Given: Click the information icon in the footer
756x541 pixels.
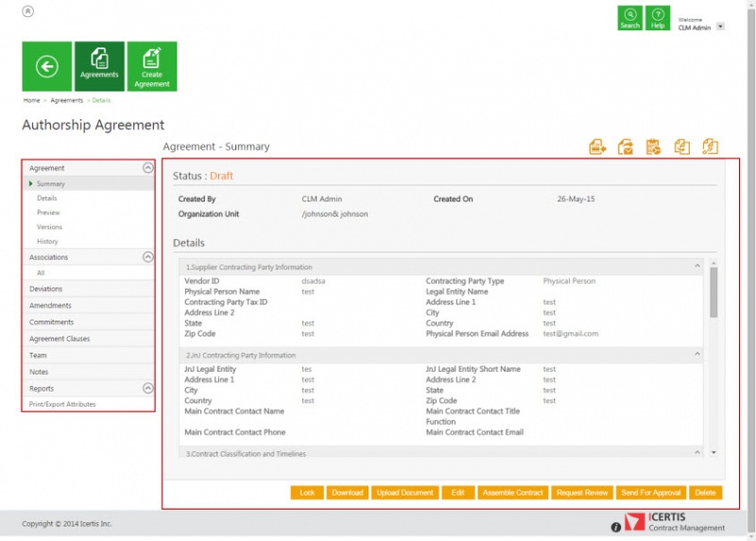Looking at the screenshot, I should (x=616, y=527).
